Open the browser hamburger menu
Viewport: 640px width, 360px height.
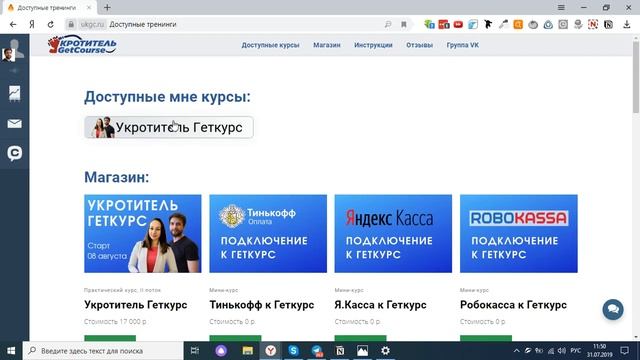tap(561, 7)
